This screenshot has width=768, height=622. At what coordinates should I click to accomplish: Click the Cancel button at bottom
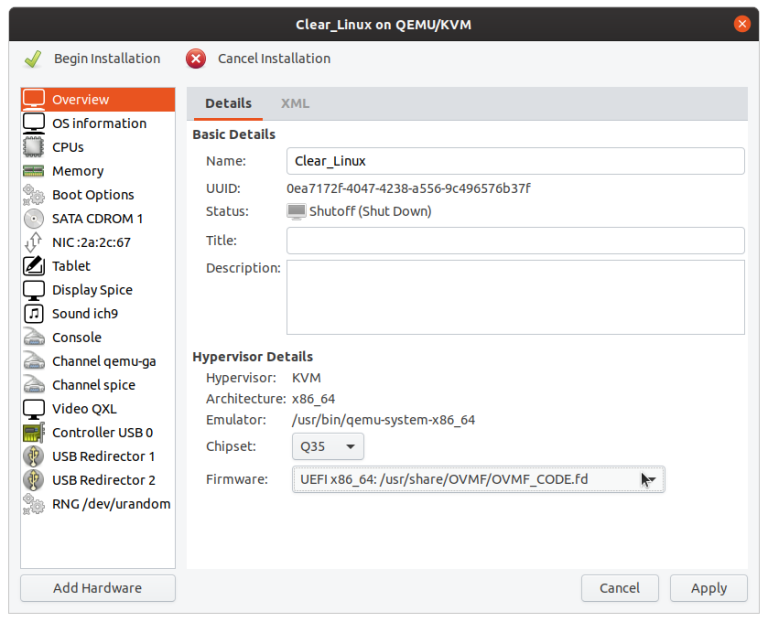pos(619,588)
